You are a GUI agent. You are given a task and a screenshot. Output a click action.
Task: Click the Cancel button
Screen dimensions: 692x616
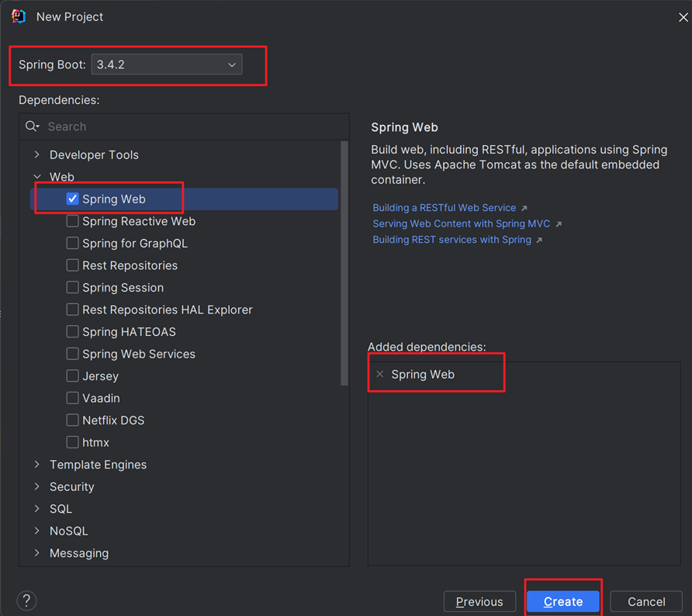point(646,601)
